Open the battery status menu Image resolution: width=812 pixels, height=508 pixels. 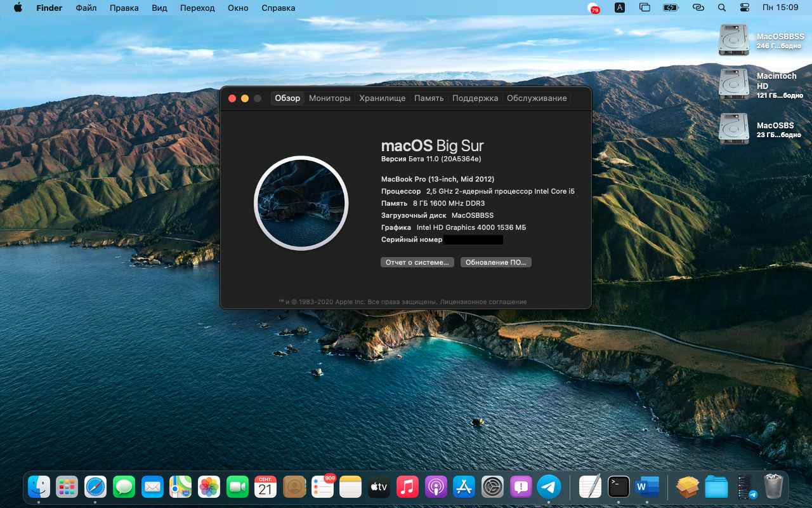point(670,8)
